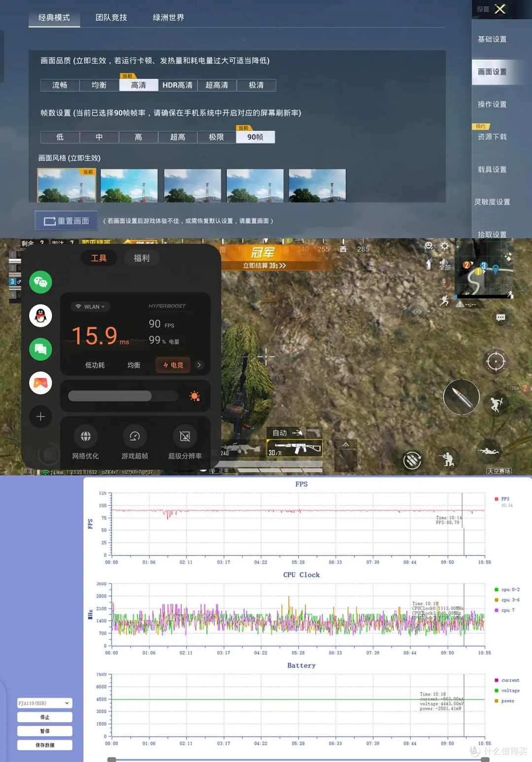The width and height of the screenshot is (532, 762).
Task: Open the game controller app icon
Action: tap(40, 383)
